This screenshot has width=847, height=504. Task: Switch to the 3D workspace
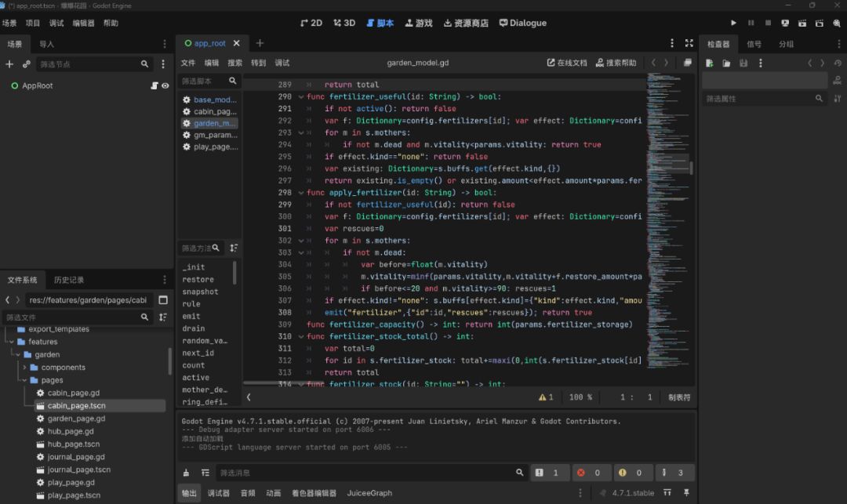(344, 24)
